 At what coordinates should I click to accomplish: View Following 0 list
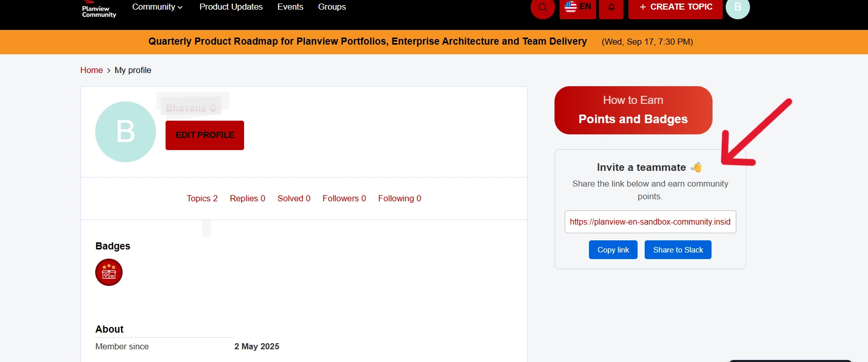click(x=400, y=198)
